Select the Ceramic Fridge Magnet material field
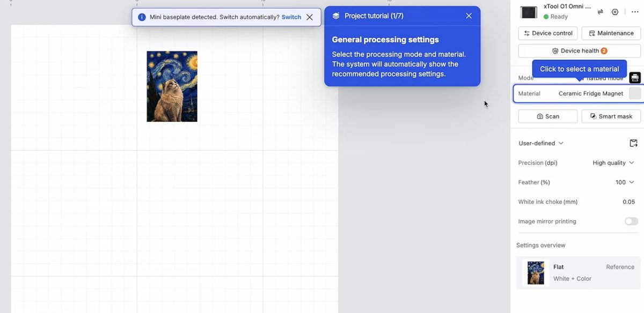 (x=578, y=93)
